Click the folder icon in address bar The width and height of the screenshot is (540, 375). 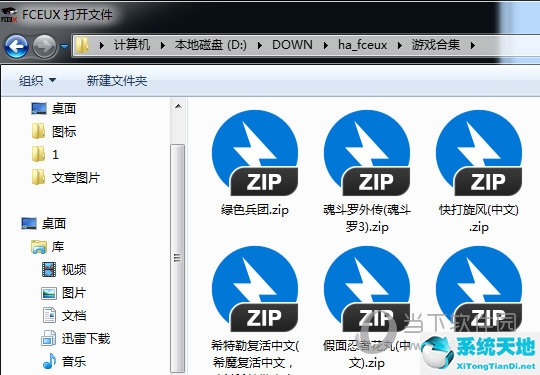click(x=83, y=45)
